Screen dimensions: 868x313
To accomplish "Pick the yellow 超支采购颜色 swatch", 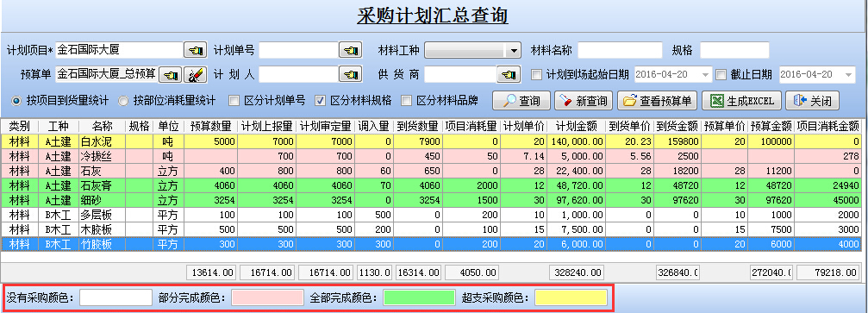I will 571,297.
